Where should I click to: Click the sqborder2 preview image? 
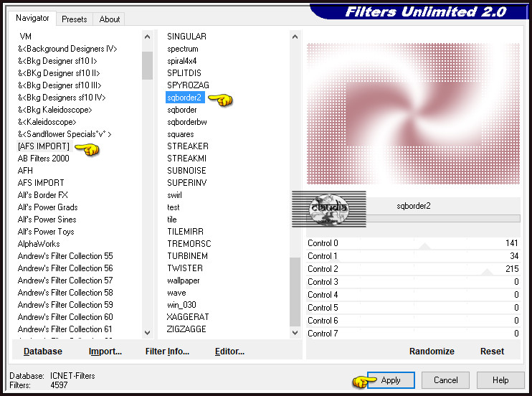point(413,114)
